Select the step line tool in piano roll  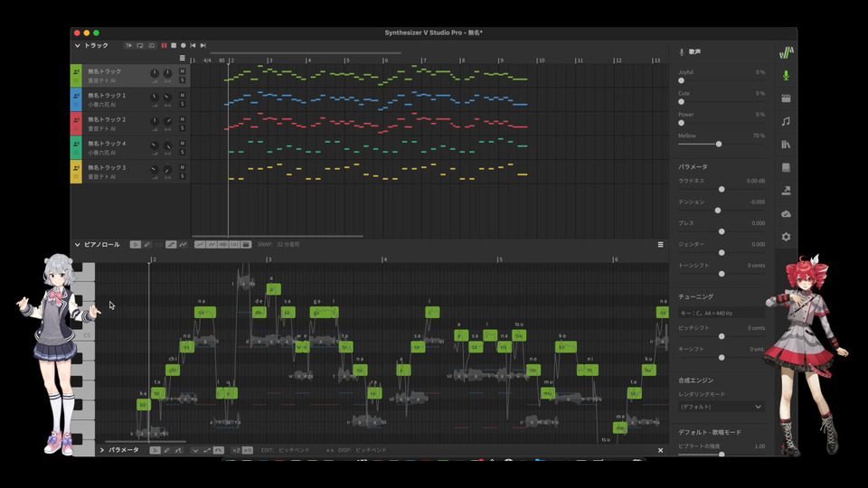tap(171, 245)
